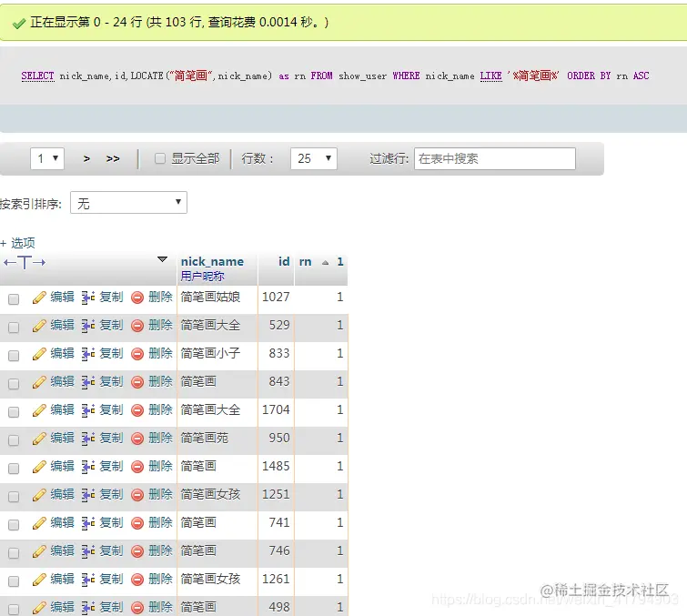Click the column options triangle in header
687x616 pixels.
tap(162, 259)
